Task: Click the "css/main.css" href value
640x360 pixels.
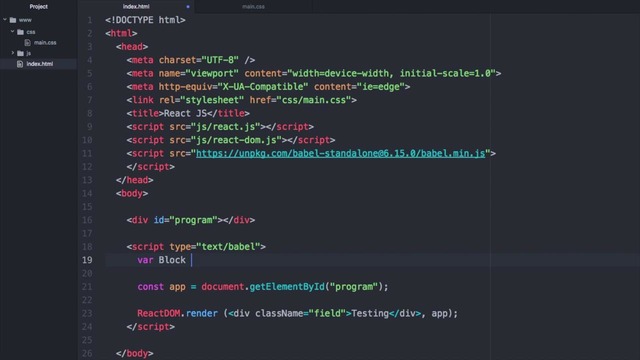Action: coord(314,100)
